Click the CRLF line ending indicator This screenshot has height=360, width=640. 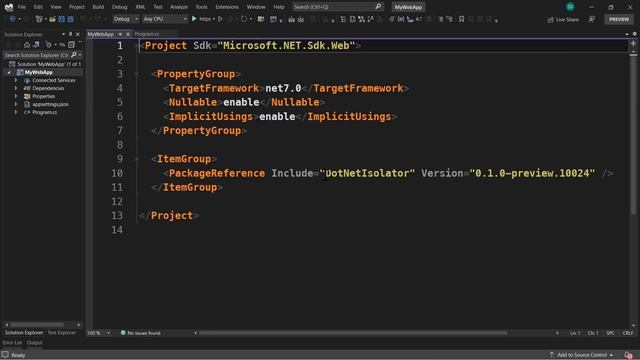[628, 333]
